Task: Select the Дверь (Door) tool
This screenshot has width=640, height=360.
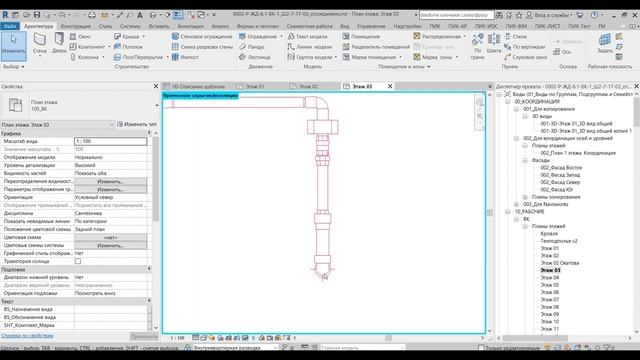Action: pyautogui.click(x=59, y=43)
